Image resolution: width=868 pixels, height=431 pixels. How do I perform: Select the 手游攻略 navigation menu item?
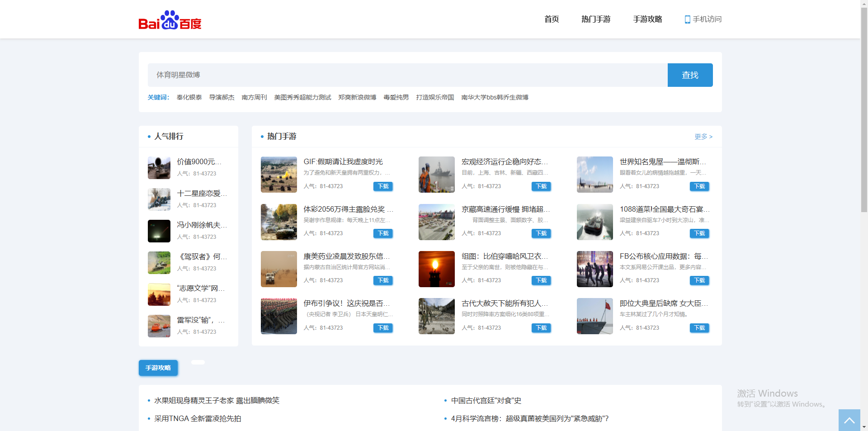click(x=647, y=19)
